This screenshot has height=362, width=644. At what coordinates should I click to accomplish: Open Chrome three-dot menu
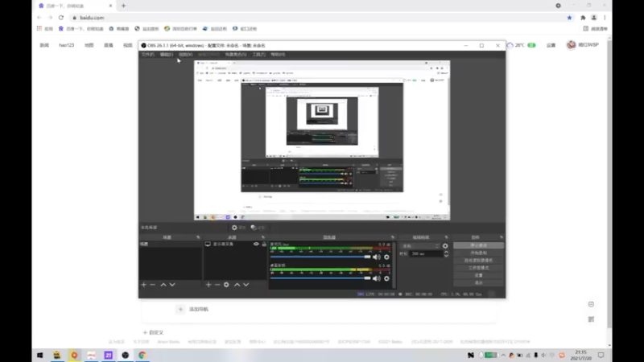(605, 18)
